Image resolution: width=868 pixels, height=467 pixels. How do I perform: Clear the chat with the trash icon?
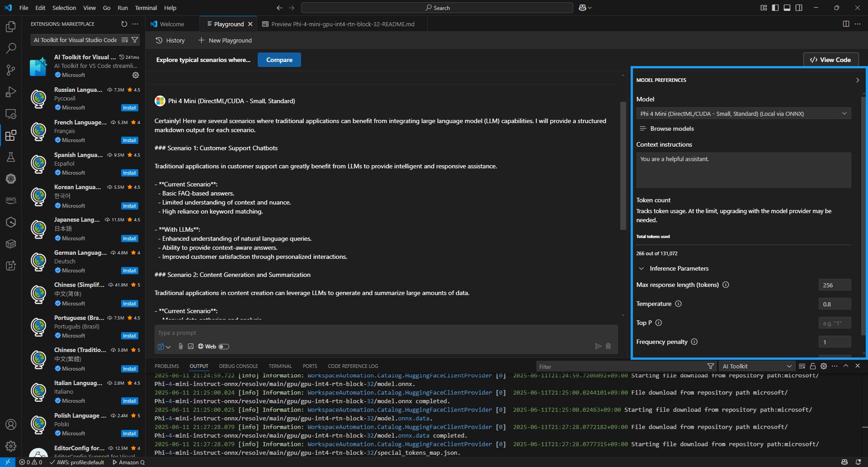tap(609, 346)
